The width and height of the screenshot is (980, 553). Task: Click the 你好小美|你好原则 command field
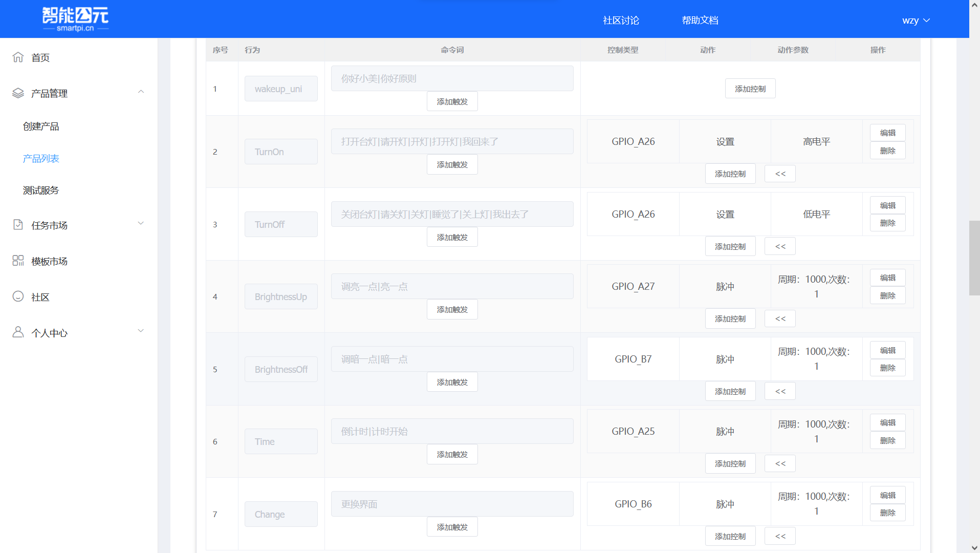click(x=452, y=78)
